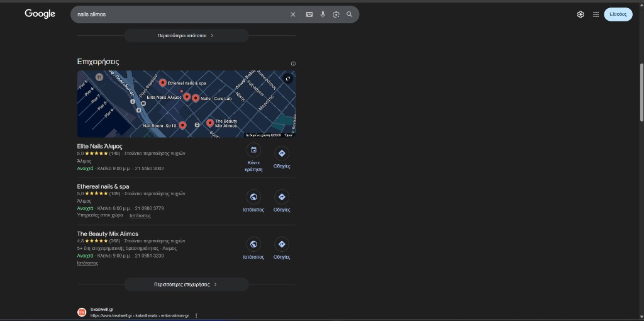Click the magnifier search button
This screenshot has width=644, height=321.
[x=350, y=14]
